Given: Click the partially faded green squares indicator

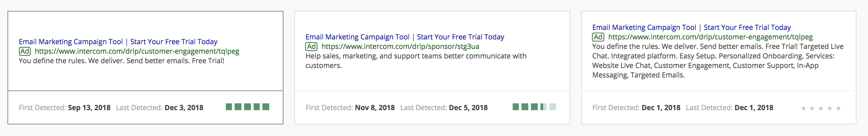Looking at the screenshot, I should click(534, 107).
